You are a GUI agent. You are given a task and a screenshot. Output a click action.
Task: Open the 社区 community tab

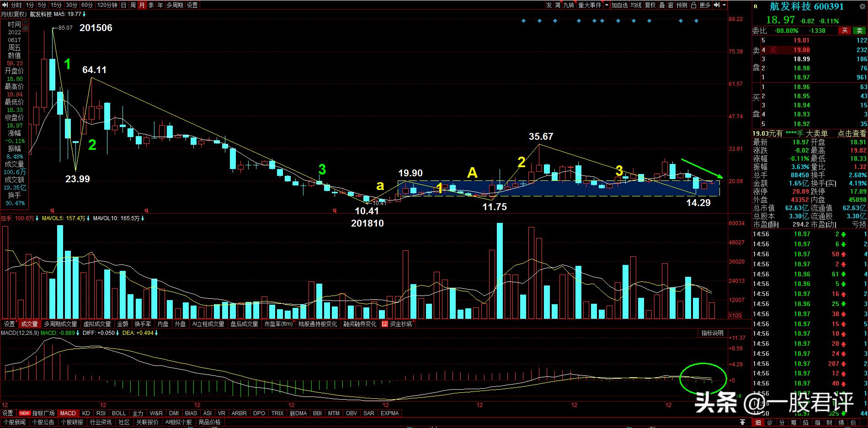(124, 423)
